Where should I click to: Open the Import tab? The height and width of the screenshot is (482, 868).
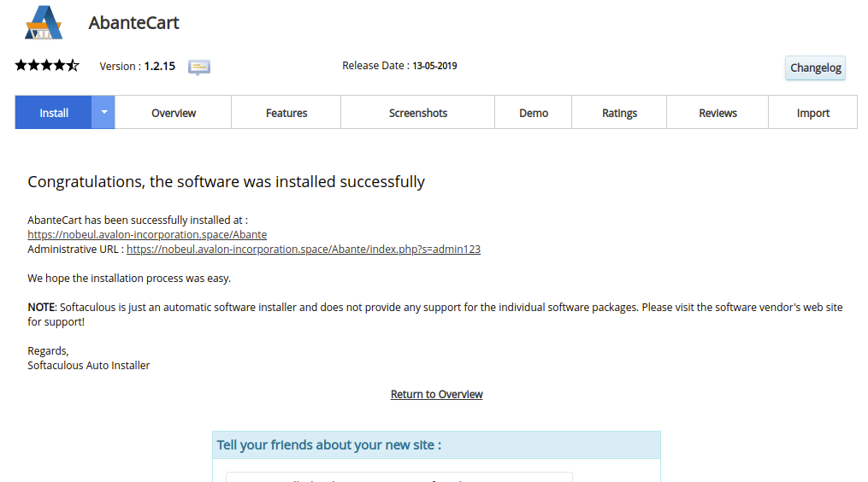[813, 112]
